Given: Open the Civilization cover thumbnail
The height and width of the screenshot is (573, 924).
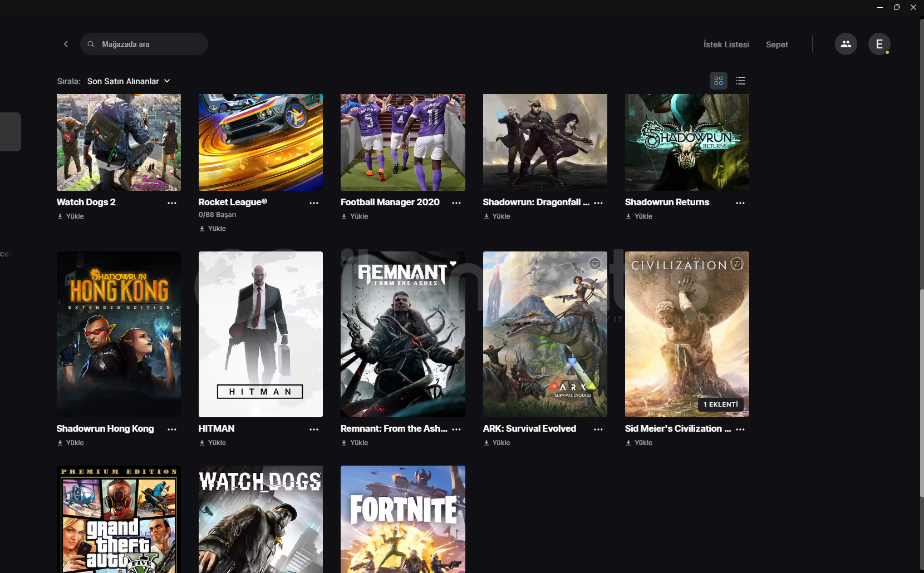Looking at the screenshot, I should point(687,334).
